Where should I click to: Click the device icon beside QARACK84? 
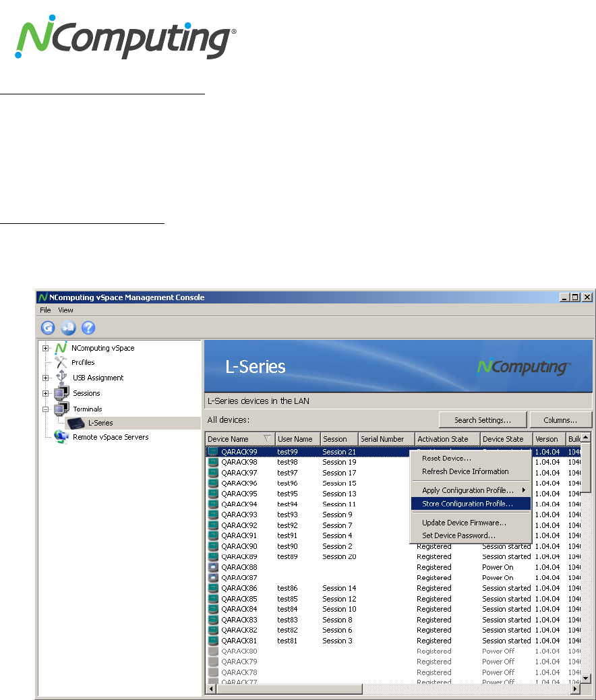tap(214, 609)
